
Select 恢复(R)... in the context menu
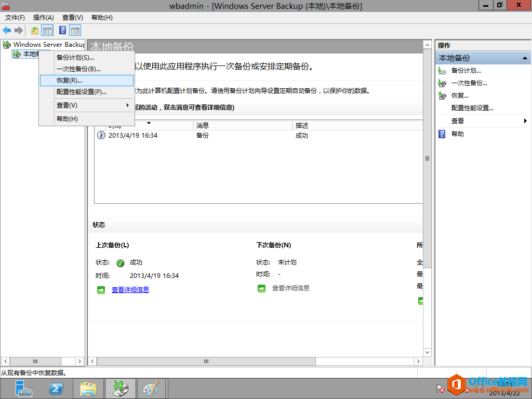click(x=69, y=81)
